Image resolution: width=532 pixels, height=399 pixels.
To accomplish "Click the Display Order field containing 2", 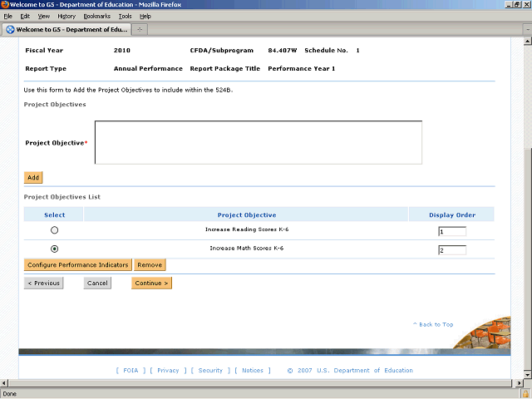I will pyautogui.click(x=452, y=250).
